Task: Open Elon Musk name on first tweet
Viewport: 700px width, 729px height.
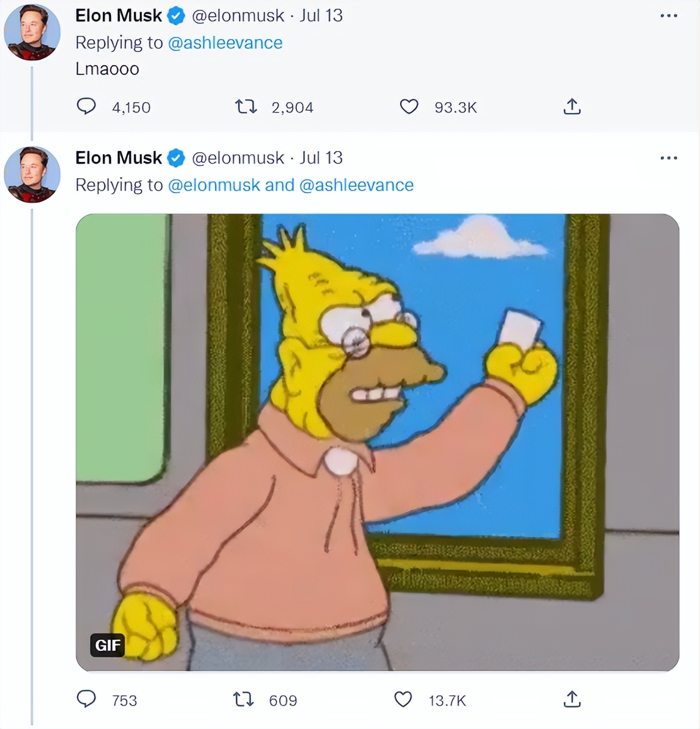Action: pyautogui.click(x=118, y=16)
